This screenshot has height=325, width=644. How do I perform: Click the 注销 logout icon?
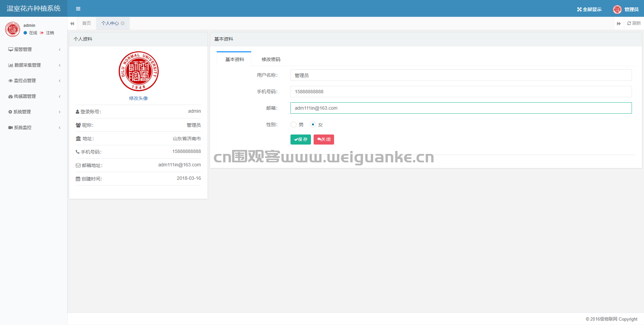tap(42, 33)
